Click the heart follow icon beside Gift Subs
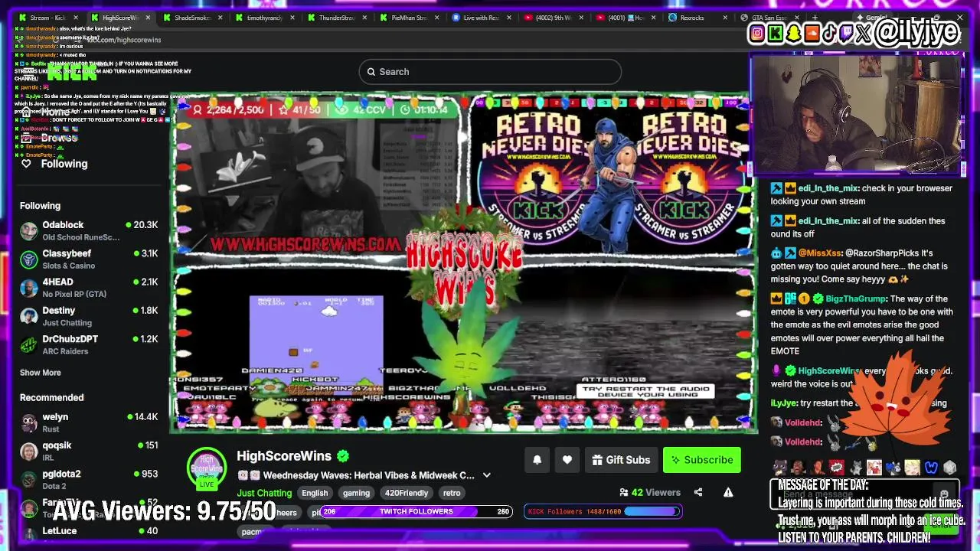Screen dimensions: 980x551 567,460
